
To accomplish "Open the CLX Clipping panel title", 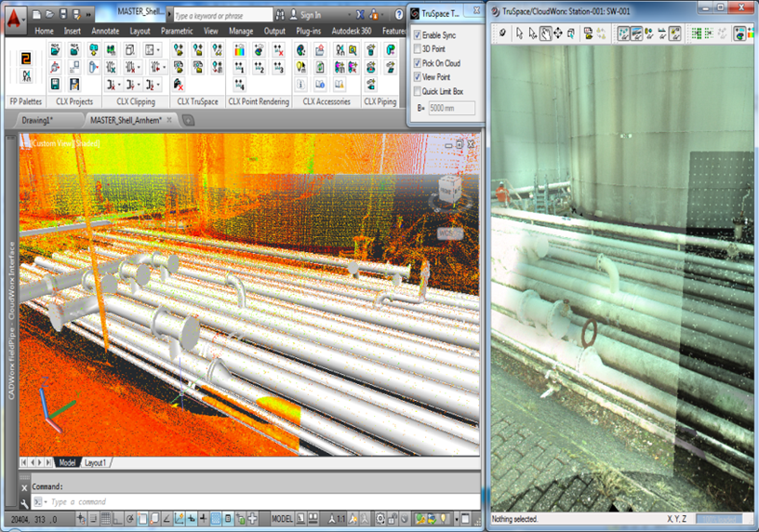I will click(136, 101).
